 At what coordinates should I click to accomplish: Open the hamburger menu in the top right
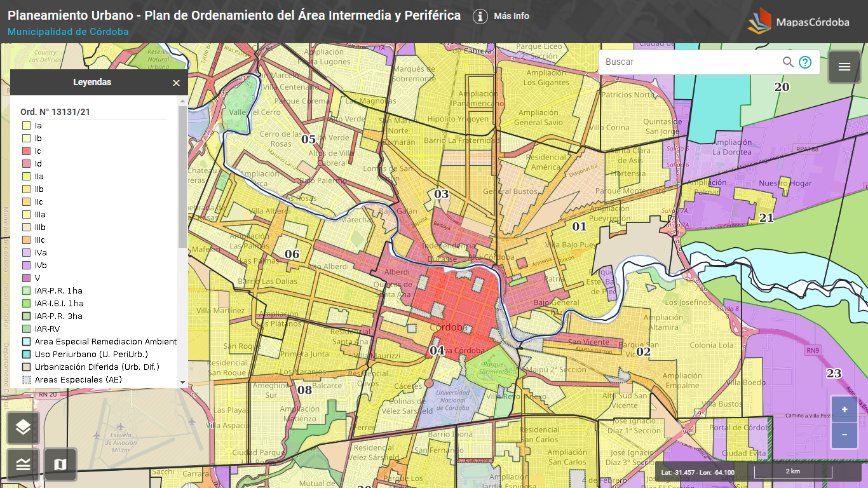pyautogui.click(x=844, y=66)
